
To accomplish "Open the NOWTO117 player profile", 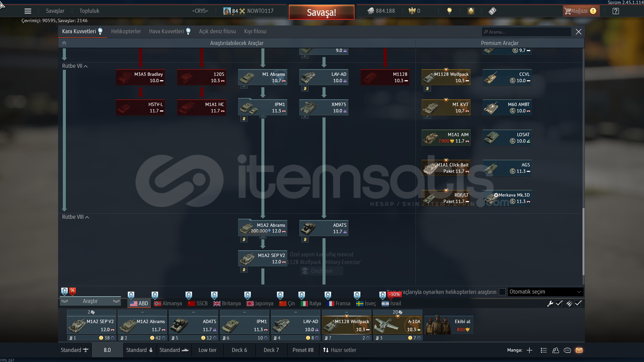I will (249, 11).
